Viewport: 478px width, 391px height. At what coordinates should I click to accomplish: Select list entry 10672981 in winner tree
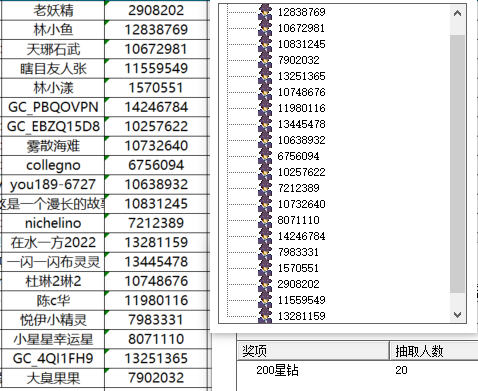pos(301,28)
